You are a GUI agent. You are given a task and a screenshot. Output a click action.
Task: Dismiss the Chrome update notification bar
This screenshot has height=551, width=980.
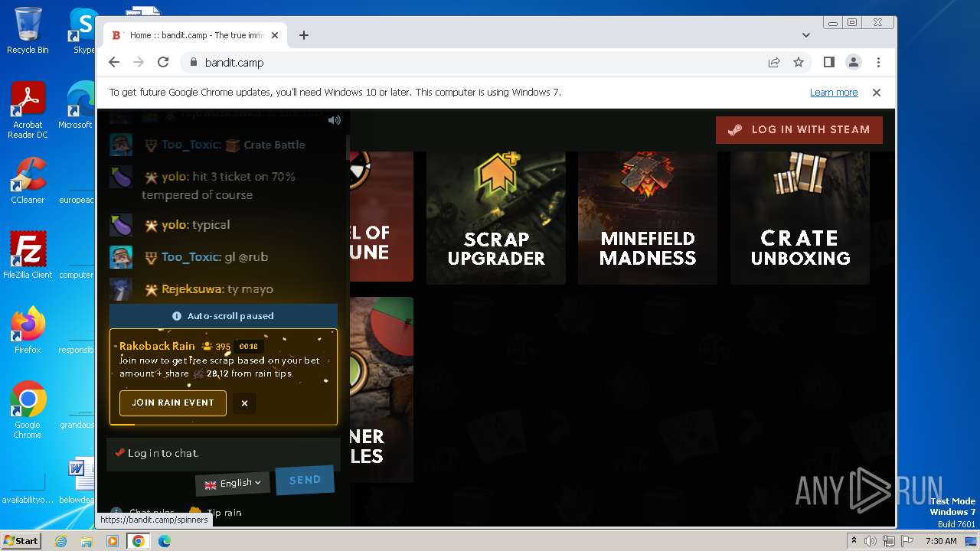pyautogui.click(x=877, y=93)
